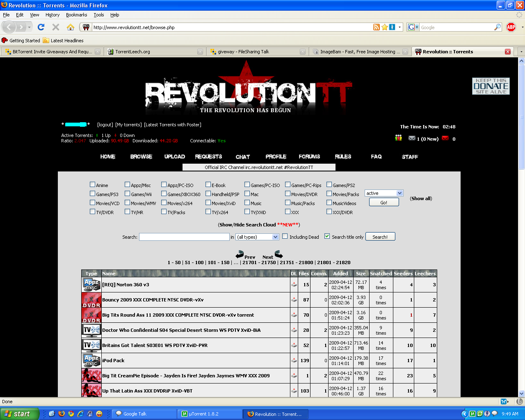Click the Appz misc type icon for Norton 360

91,285
